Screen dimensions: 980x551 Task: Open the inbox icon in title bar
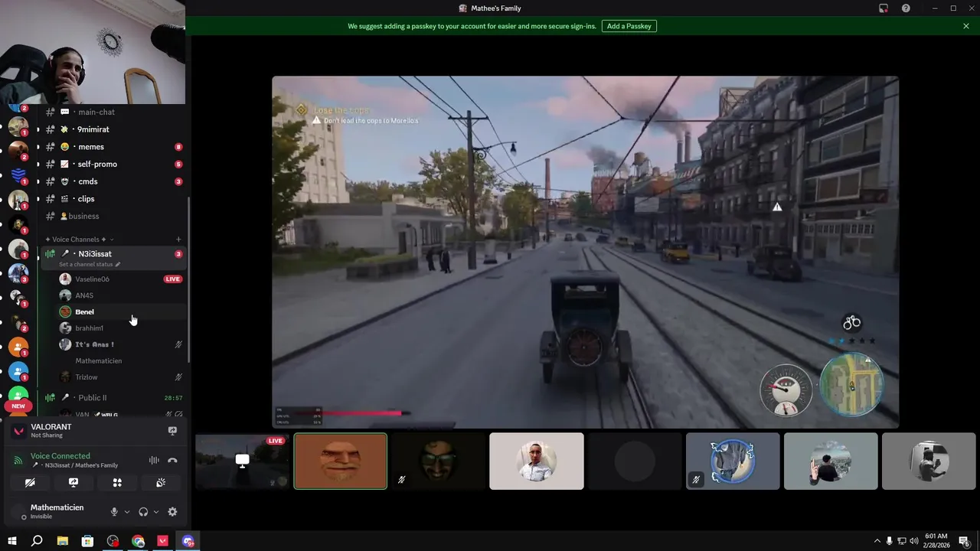click(x=884, y=8)
